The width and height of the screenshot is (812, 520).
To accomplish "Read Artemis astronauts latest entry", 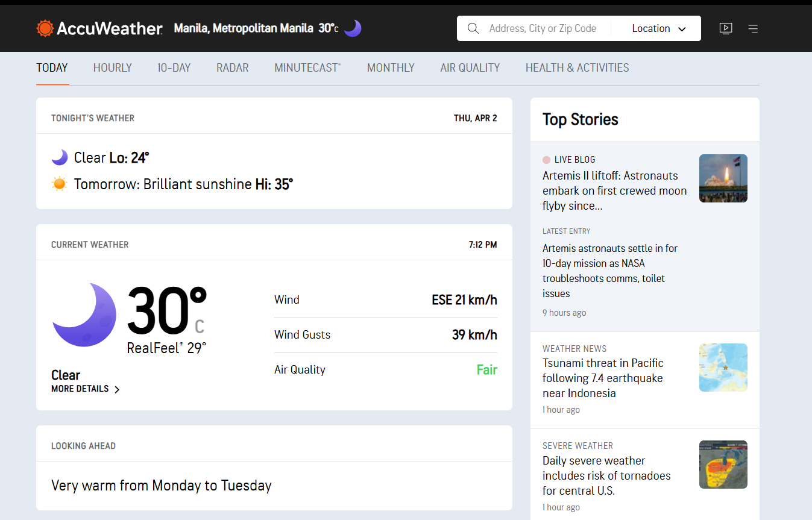I will (x=610, y=271).
